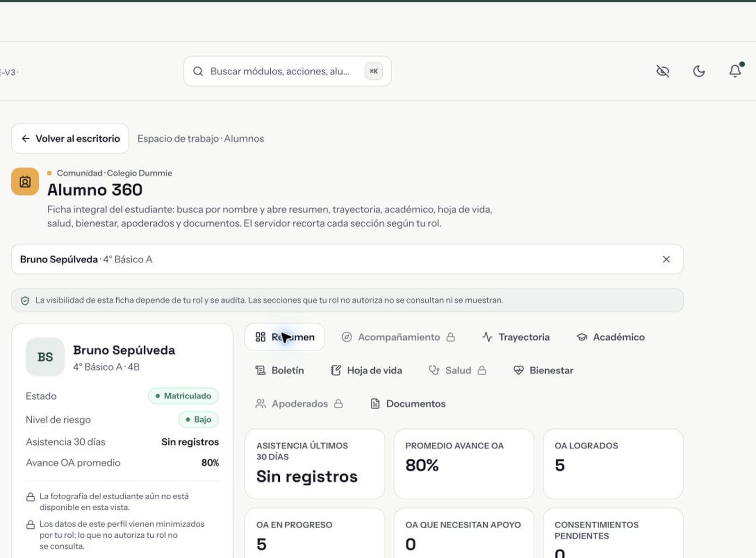Click the lock icon beside Salud
The image size is (756, 558).
(482, 371)
